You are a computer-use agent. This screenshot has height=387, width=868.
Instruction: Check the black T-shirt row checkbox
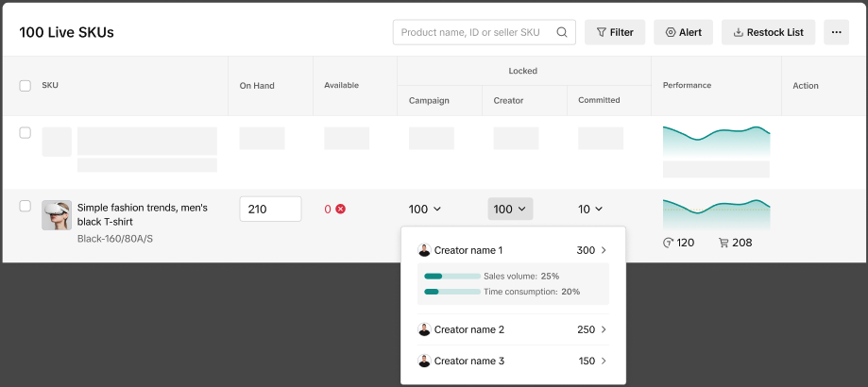click(x=26, y=206)
